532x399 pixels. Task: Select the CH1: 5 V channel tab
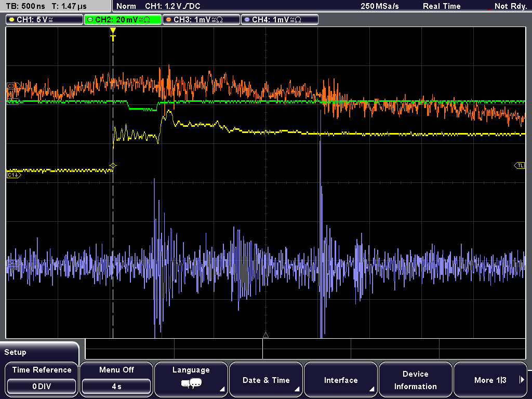45,20
